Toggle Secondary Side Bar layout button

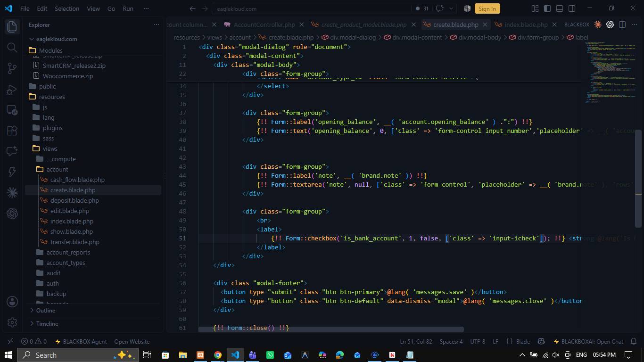[572, 8]
